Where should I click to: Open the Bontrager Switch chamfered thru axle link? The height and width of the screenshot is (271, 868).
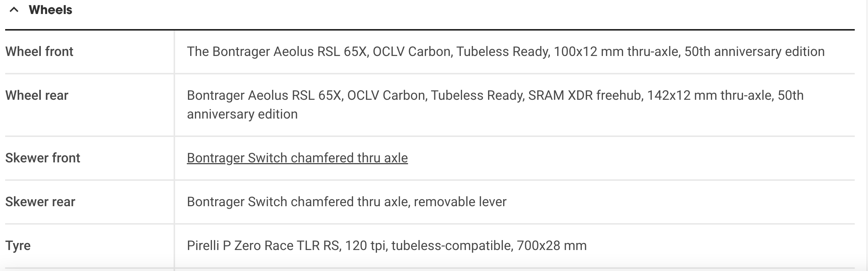pyautogui.click(x=297, y=158)
